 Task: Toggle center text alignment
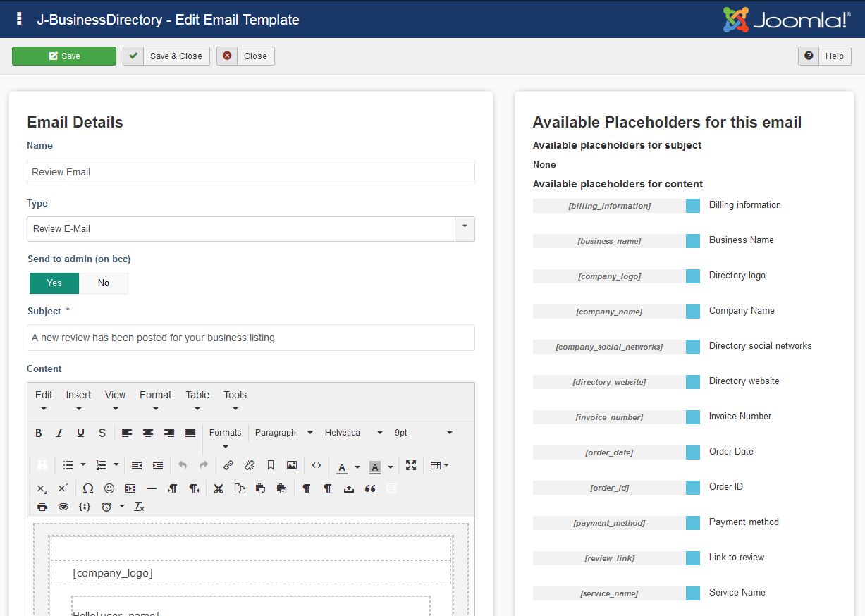click(148, 433)
